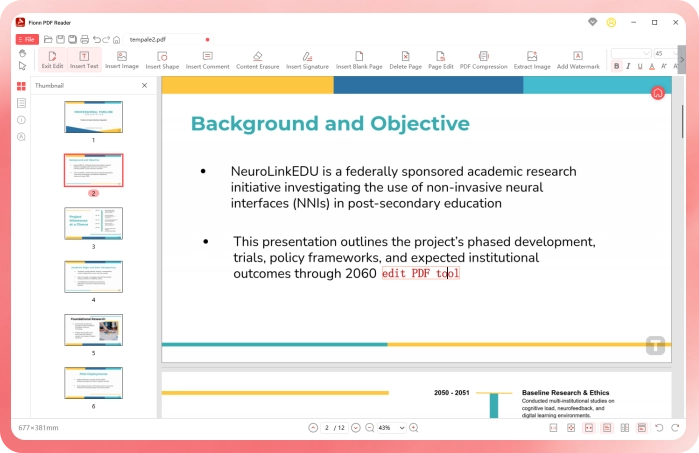Click Exit Edit
The image size is (699, 453).
[x=52, y=59]
